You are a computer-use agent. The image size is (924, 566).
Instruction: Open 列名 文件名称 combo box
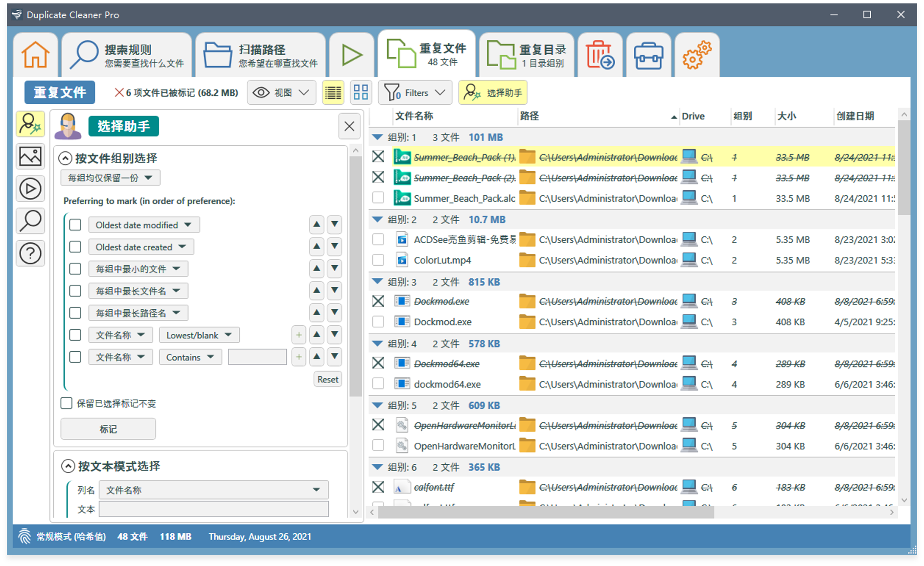pyautogui.click(x=213, y=490)
